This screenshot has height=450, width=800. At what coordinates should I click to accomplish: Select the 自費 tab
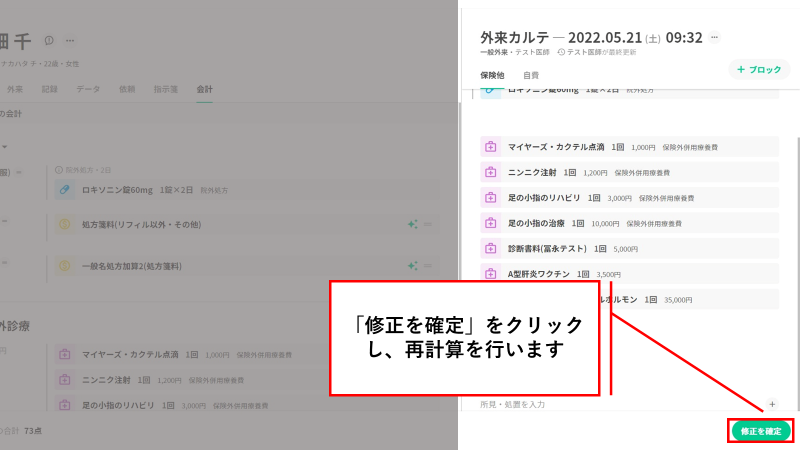(x=531, y=76)
